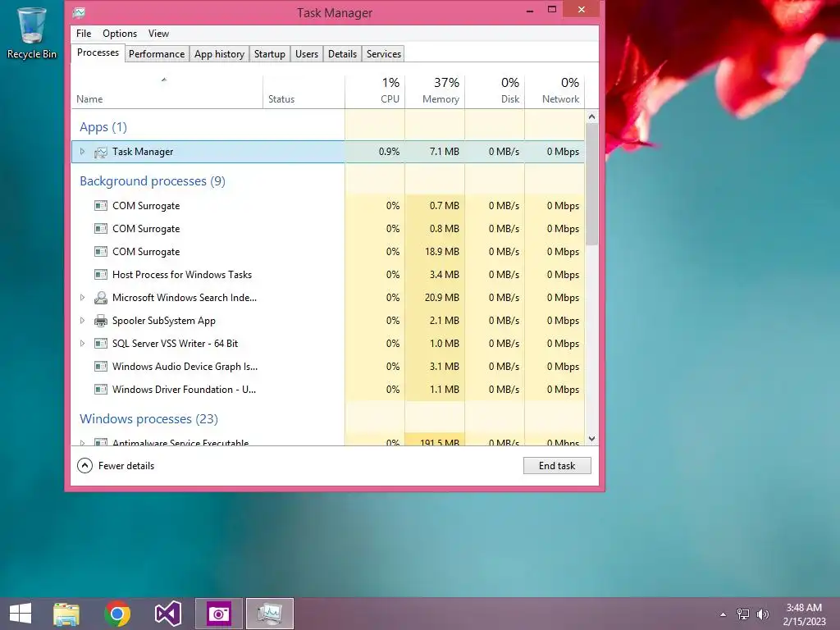The height and width of the screenshot is (630, 840).
Task: Select the Apps (1) group header
Action: point(103,127)
